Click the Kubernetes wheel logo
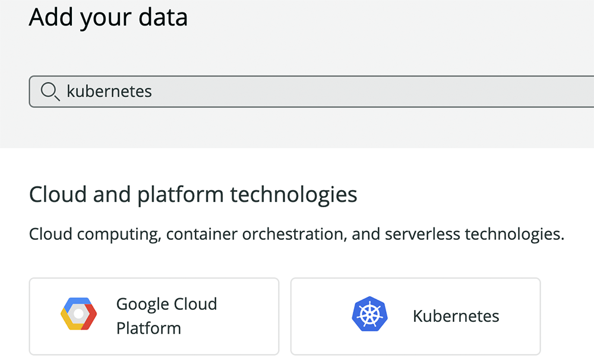 click(369, 314)
